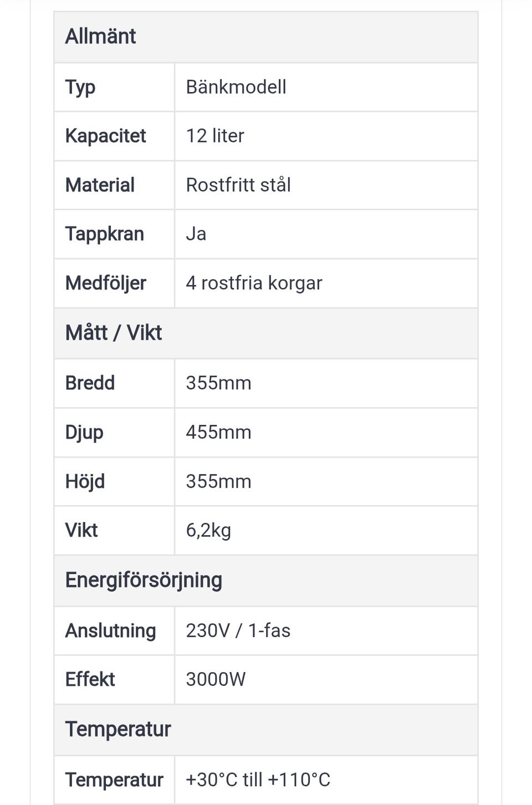The height and width of the screenshot is (805, 532).
Task: Select the Bänkmodell value cell
Action: click(x=236, y=87)
